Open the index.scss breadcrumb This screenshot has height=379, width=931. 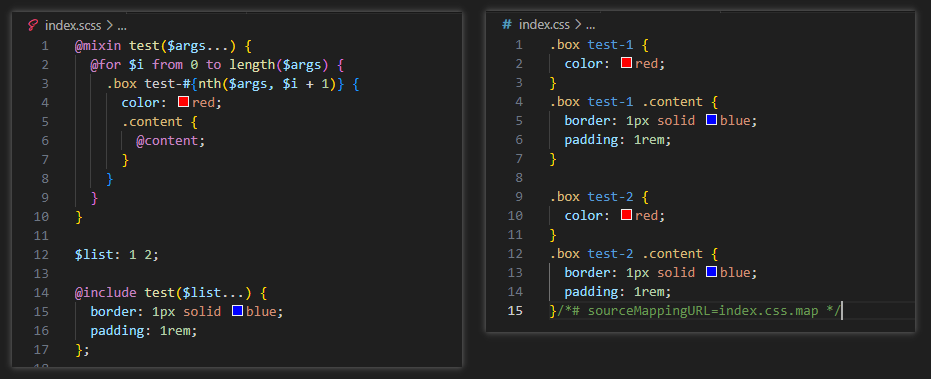74,26
